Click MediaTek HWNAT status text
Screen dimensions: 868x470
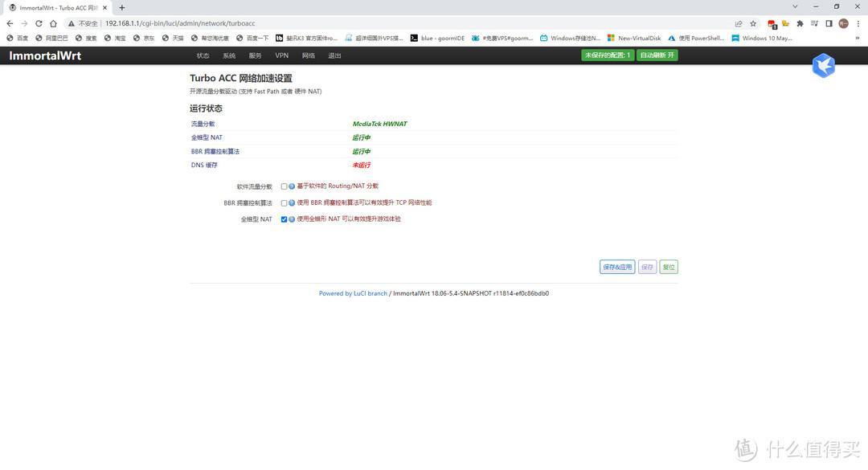pyautogui.click(x=379, y=124)
